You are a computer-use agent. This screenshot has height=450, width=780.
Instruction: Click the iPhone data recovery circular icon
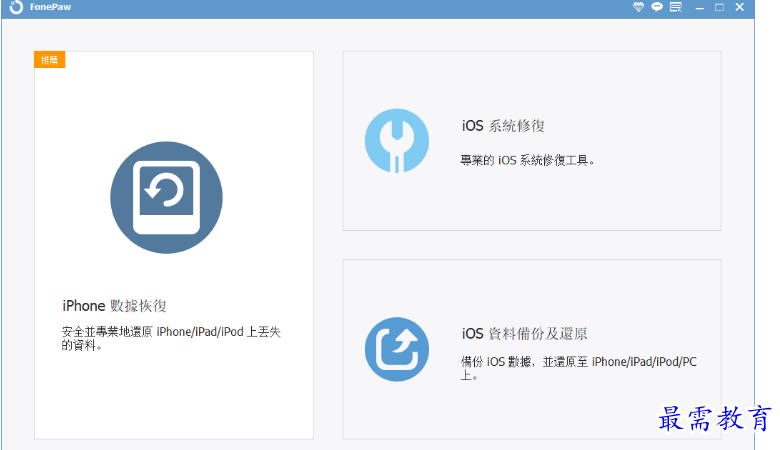(x=166, y=197)
